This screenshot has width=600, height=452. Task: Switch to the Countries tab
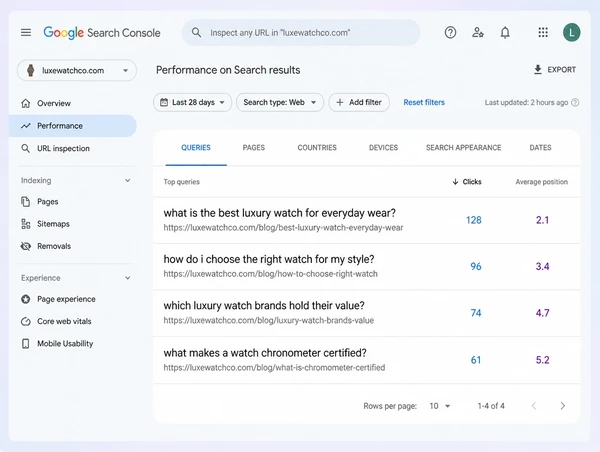317,148
